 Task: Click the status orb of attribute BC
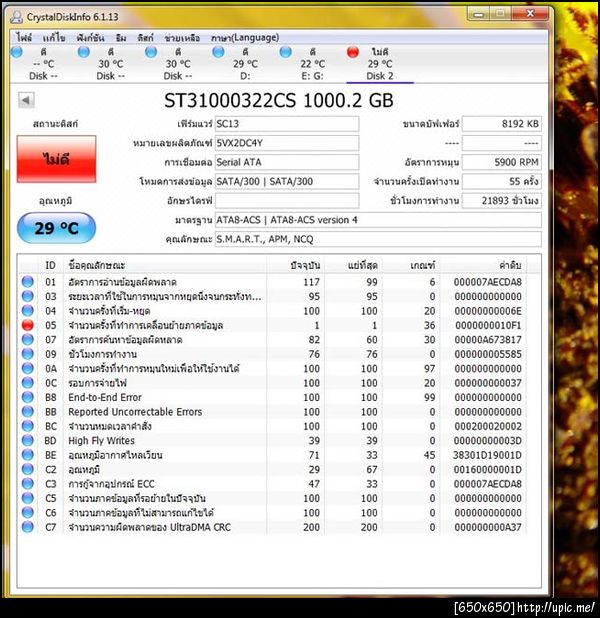tap(28, 426)
